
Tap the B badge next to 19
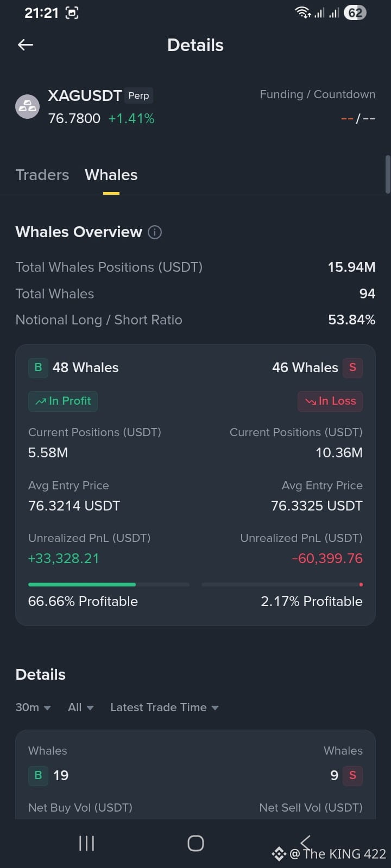coord(38,775)
